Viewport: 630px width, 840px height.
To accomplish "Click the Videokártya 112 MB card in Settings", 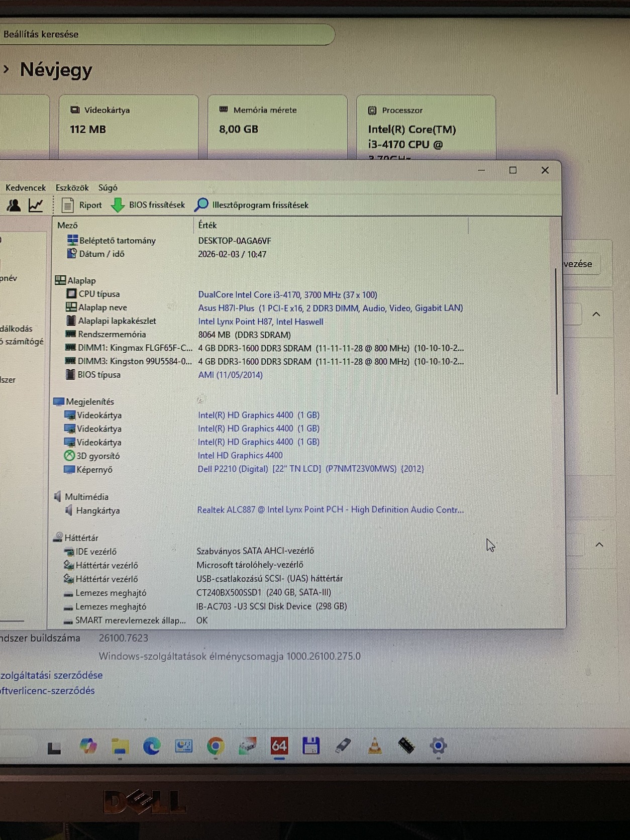I will [129, 128].
